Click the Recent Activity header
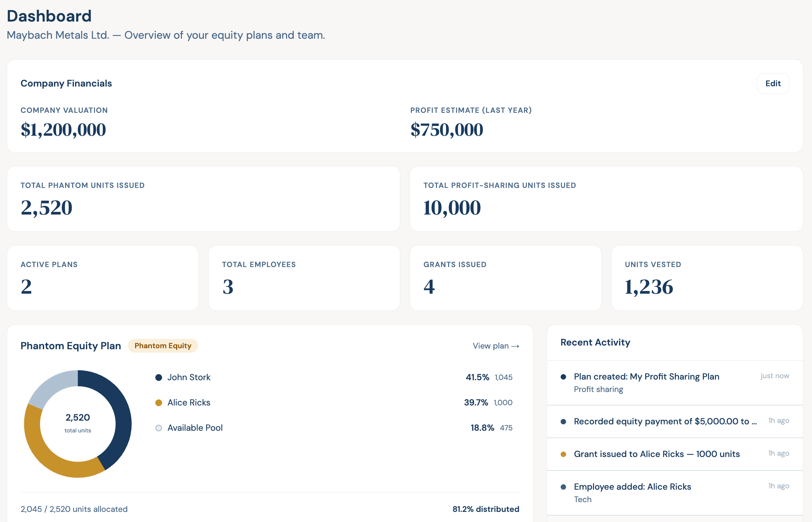The image size is (812, 522). coord(595,342)
